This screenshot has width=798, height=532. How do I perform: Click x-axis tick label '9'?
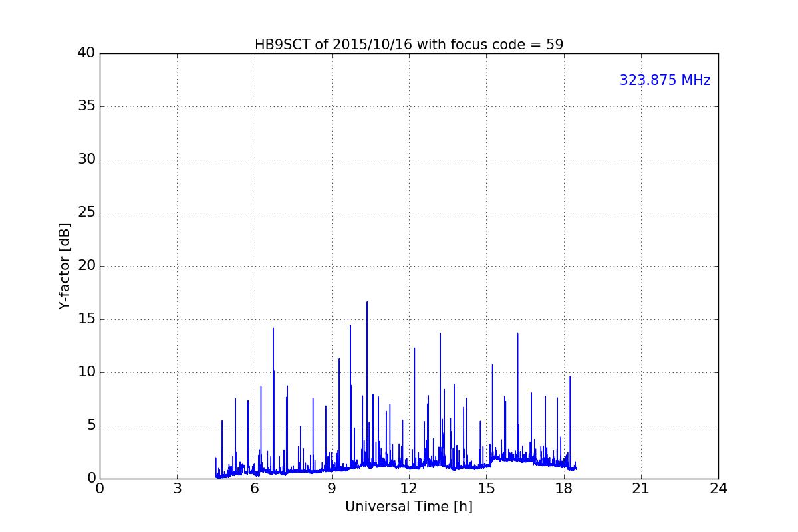332,489
